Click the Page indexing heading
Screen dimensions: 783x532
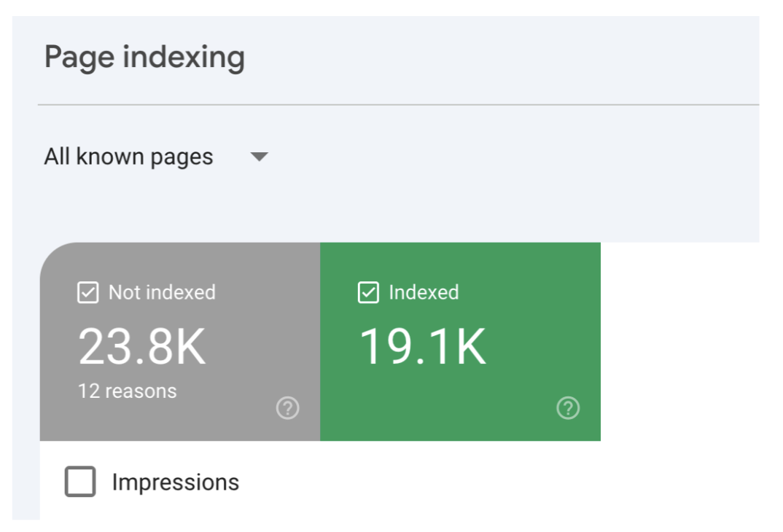[x=144, y=58]
